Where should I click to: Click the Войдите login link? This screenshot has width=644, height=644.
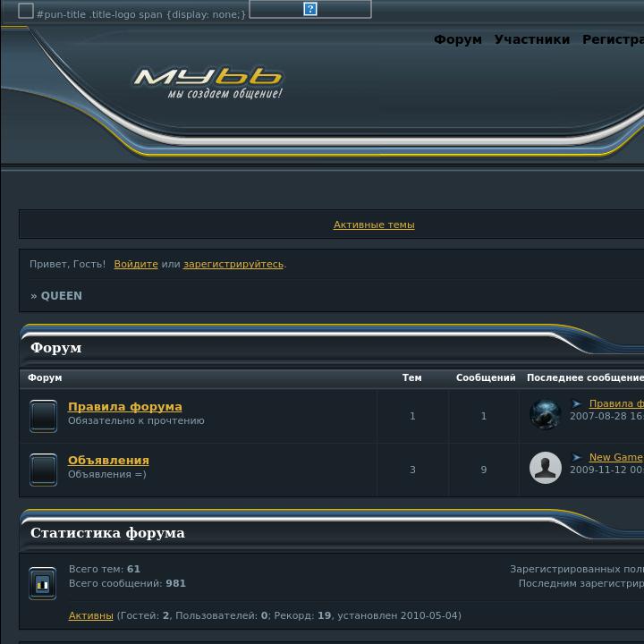136,264
